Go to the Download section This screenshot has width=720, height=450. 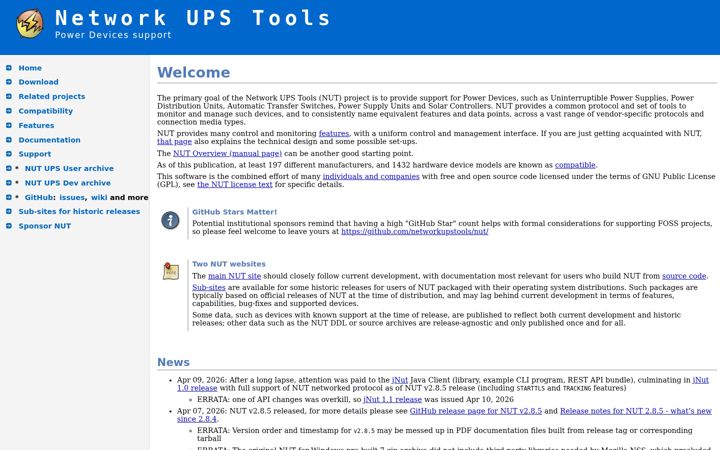coord(38,82)
